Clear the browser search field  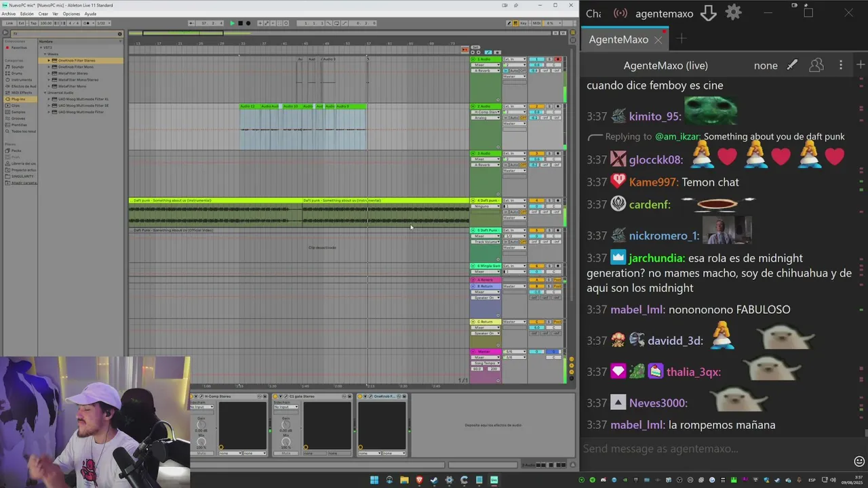[x=120, y=33]
